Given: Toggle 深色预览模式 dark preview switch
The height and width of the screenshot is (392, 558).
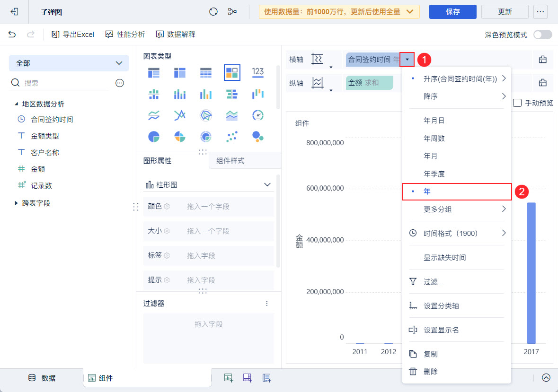Looking at the screenshot, I should (x=543, y=35).
